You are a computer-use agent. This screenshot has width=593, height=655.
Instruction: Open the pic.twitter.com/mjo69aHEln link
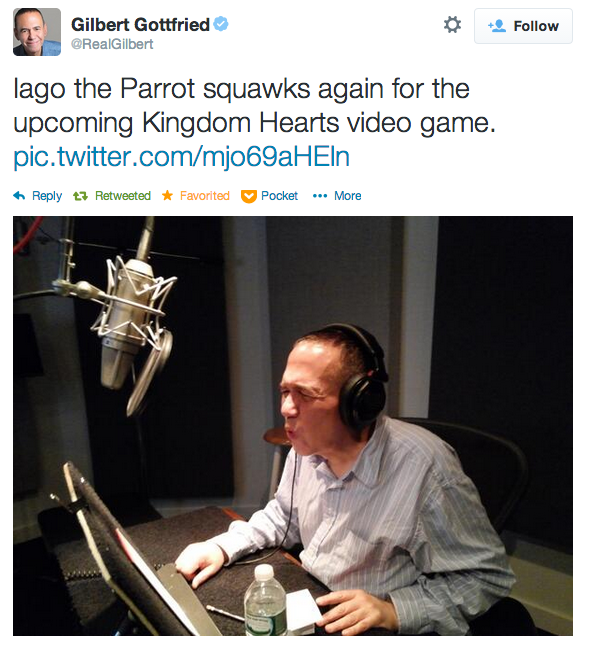point(181,157)
